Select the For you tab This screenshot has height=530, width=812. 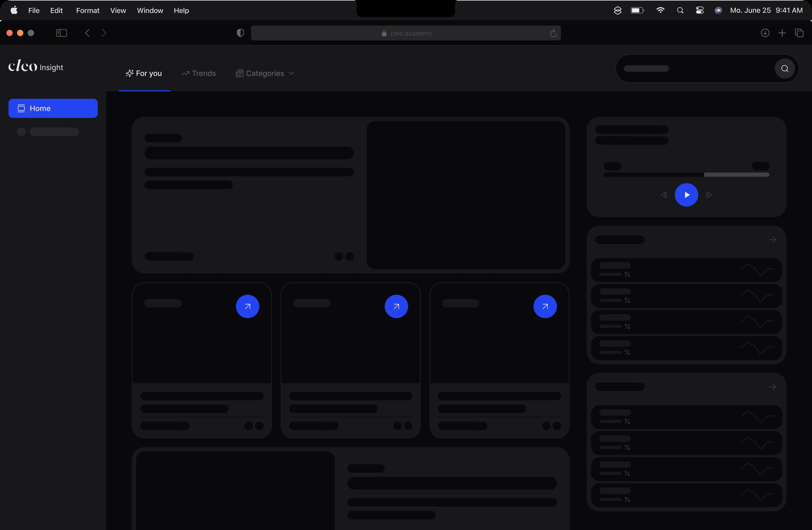point(144,73)
